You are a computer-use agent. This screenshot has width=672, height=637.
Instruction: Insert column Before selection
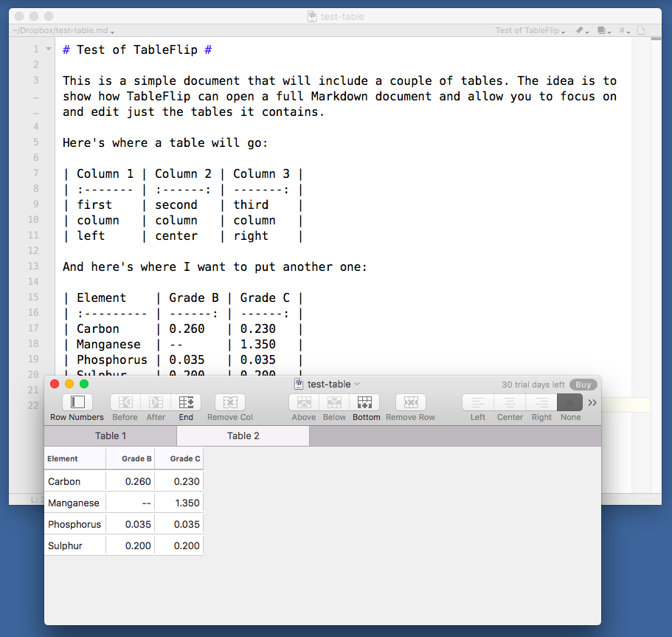(x=125, y=402)
